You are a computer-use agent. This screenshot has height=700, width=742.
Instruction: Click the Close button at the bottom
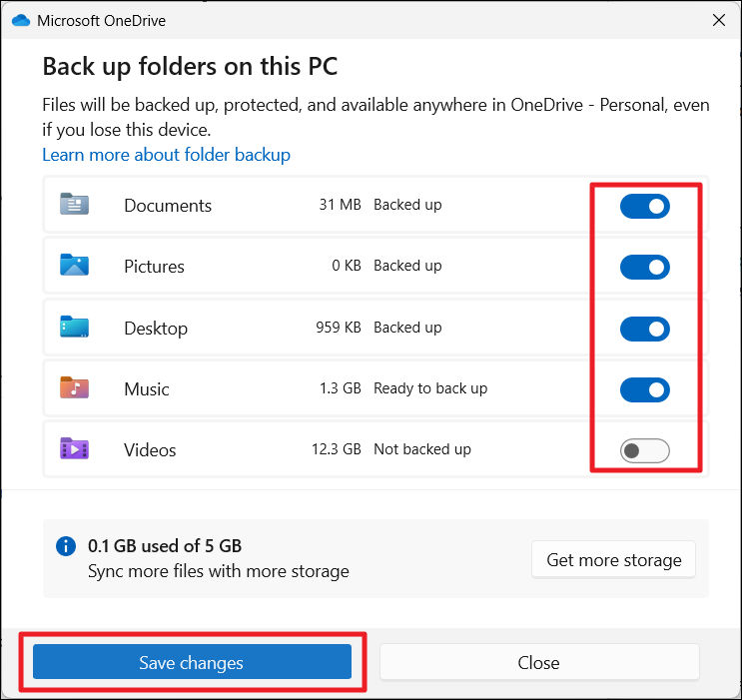(538, 662)
